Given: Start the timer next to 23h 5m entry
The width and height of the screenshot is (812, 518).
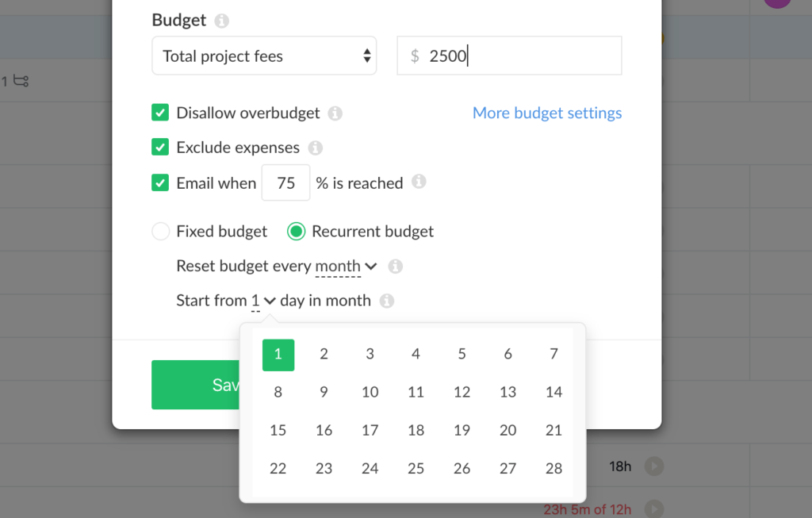Looking at the screenshot, I should [x=653, y=509].
